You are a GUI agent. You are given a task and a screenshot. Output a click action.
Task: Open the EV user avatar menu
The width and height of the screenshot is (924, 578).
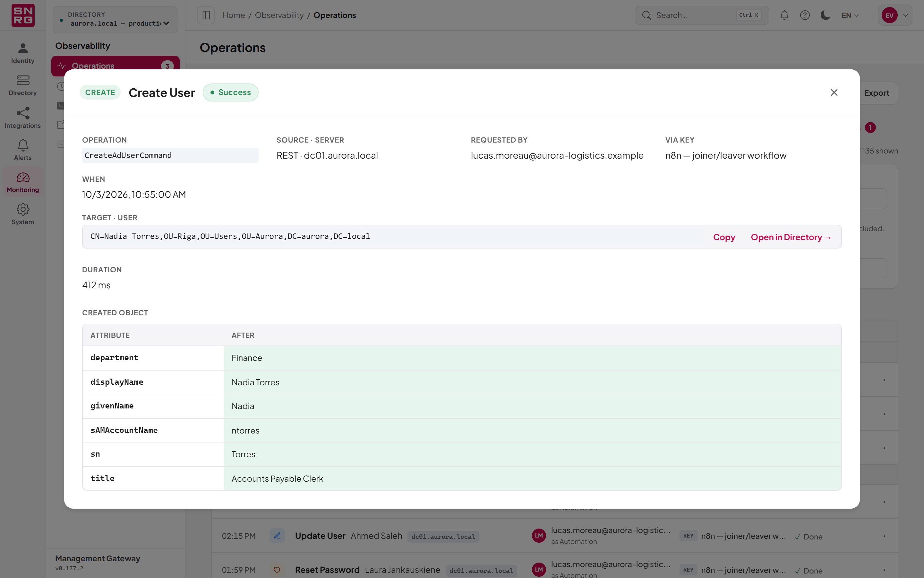tap(894, 15)
